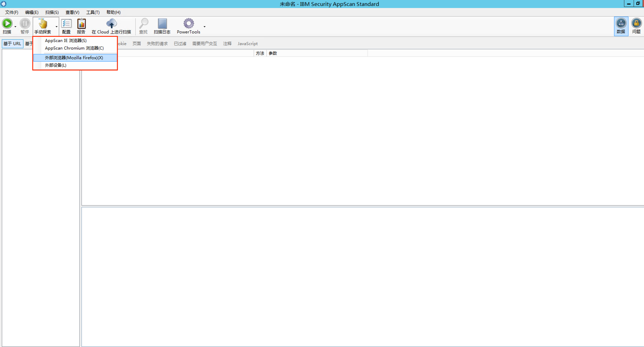This screenshot has width=644, height=347.
Task: Switch to the 失败的请求 tab
Action: (157, 43)
